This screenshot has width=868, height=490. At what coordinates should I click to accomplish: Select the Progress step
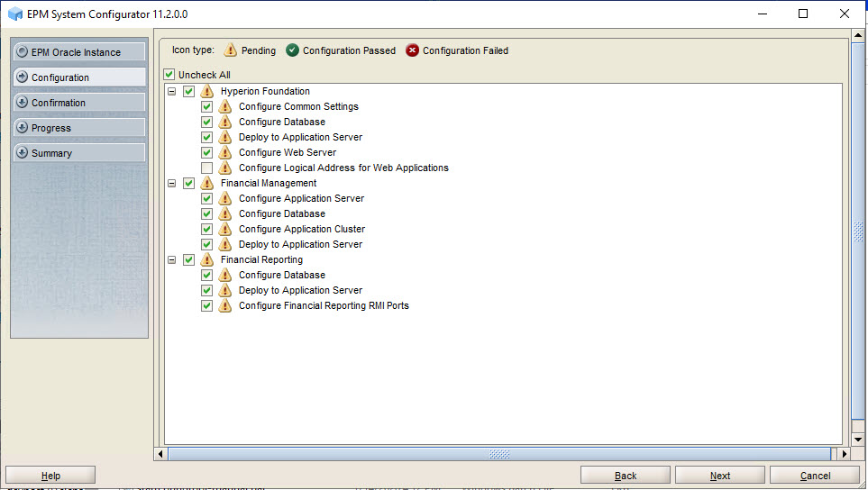click(x=79, y=128)
